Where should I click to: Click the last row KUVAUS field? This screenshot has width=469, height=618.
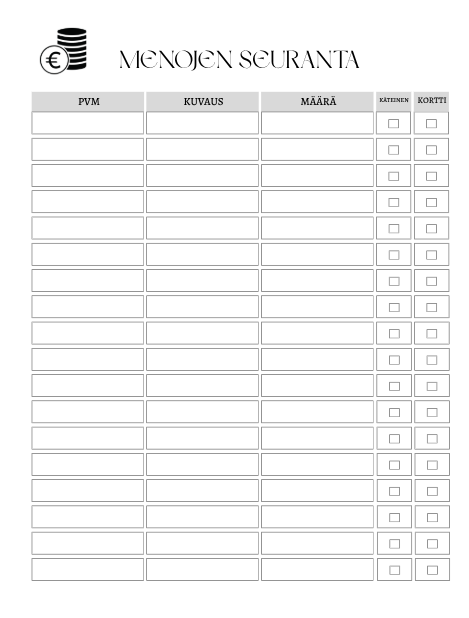[x=203, y=570]
